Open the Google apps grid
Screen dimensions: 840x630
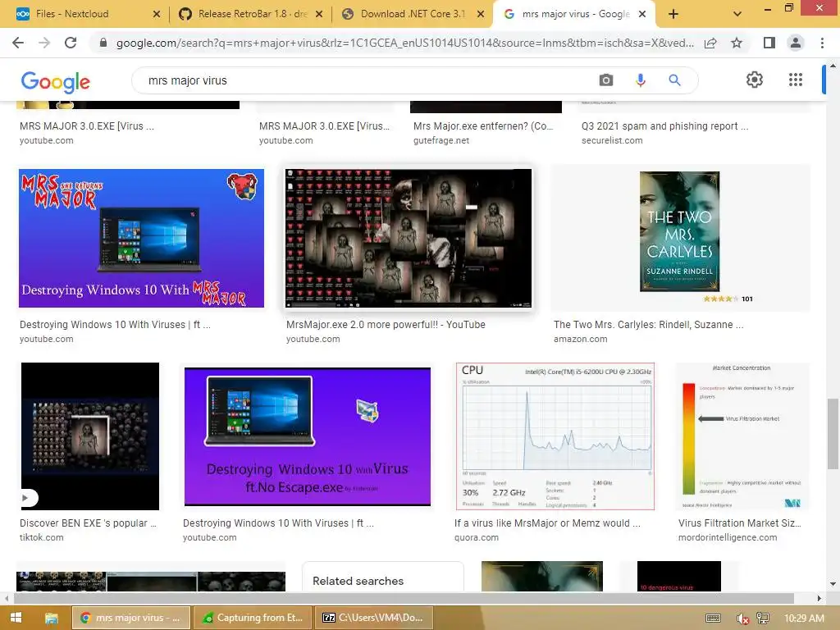point(796,80)
